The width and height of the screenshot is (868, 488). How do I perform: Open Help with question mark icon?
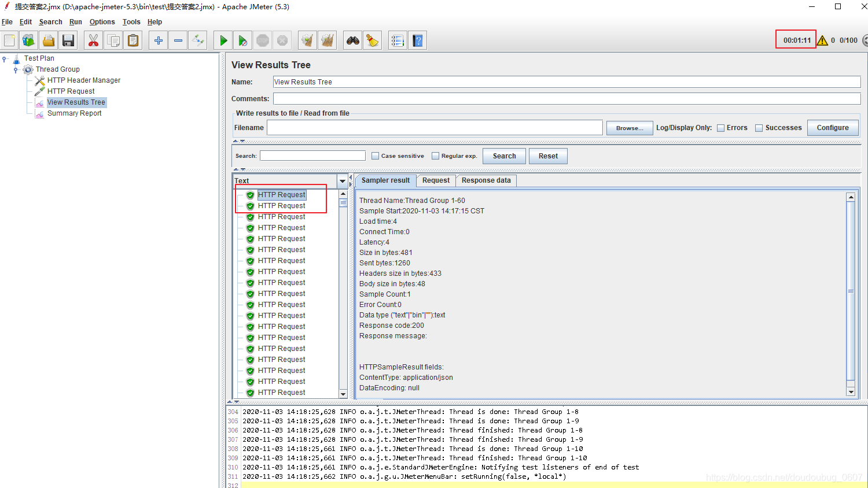tap(418, 40)
